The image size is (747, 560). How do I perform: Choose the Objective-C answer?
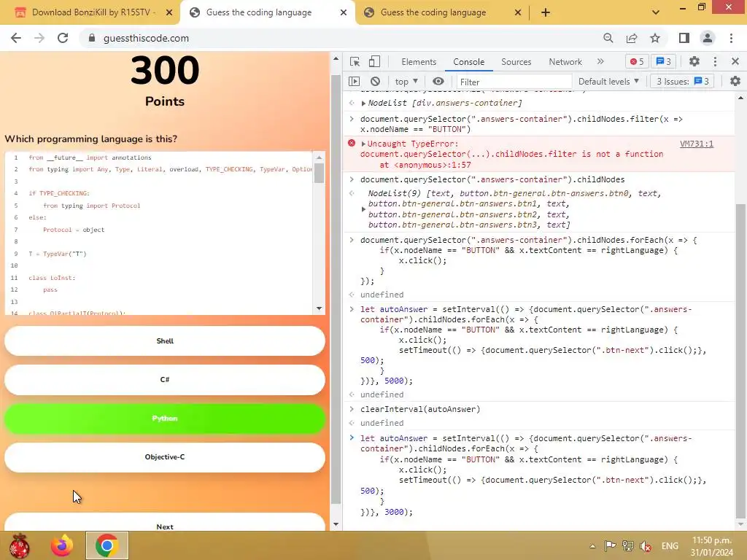pos(165,457)
